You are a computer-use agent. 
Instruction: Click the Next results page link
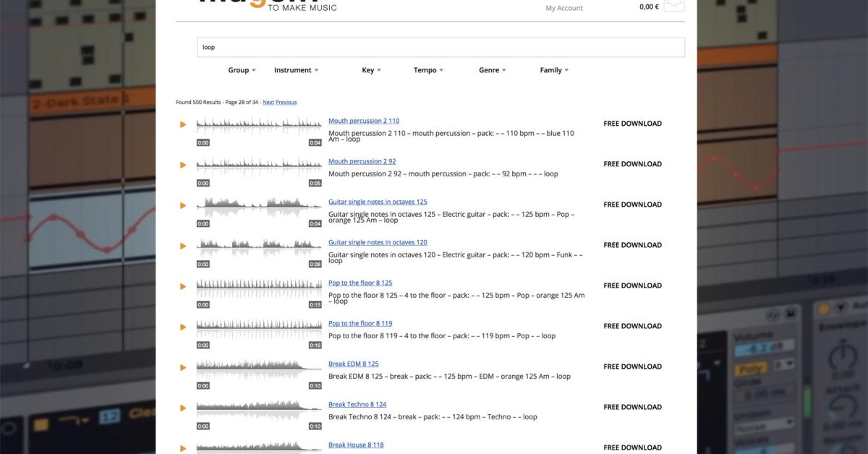[x=268, y=102]
